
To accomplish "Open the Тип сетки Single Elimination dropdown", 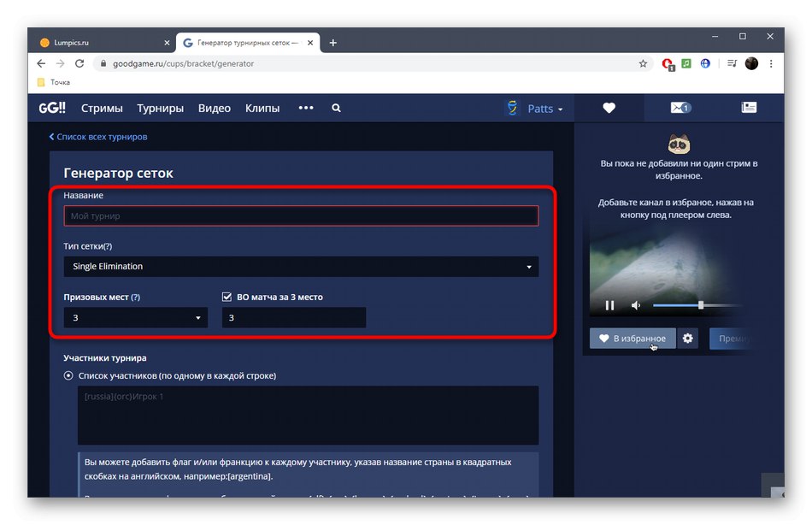I will [x=301, y=267].
